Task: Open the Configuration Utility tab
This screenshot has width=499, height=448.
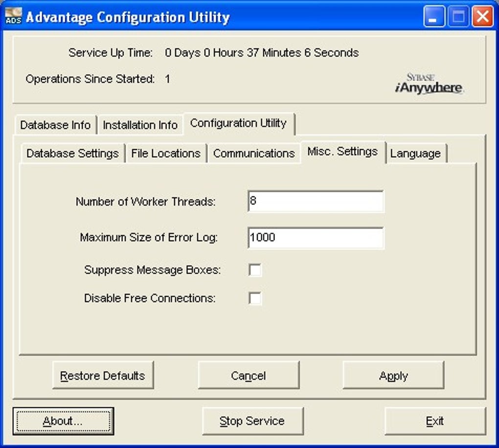Action: (239, 123)
